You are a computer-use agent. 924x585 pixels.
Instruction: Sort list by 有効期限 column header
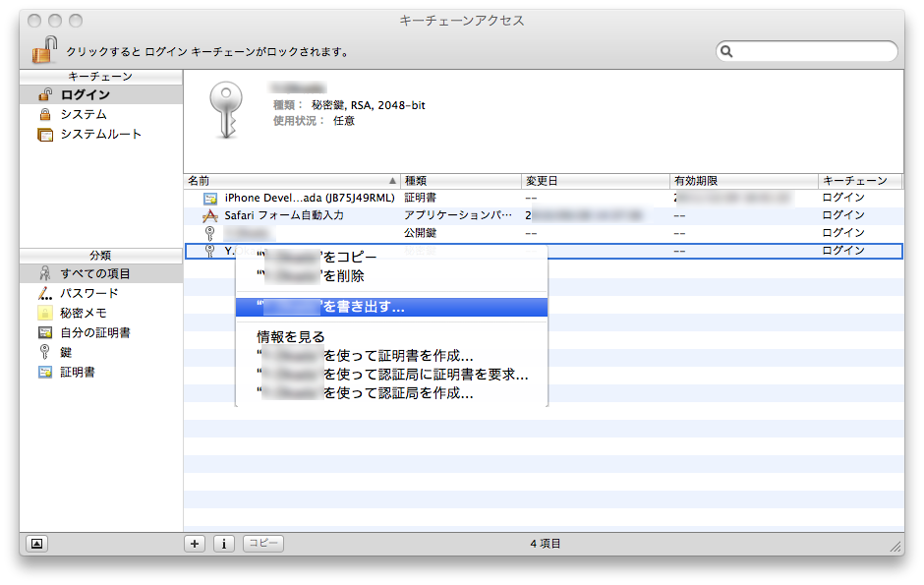click(744, 181)
